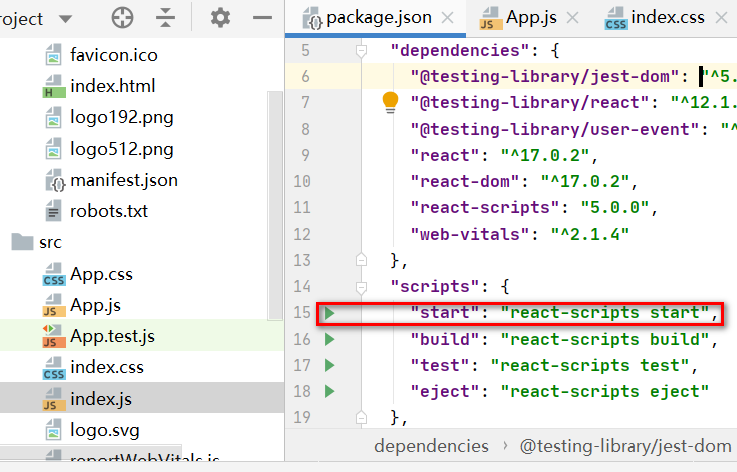
Task: Click the App.js JS file icon in tree
Action: click(x=54, y=306)
